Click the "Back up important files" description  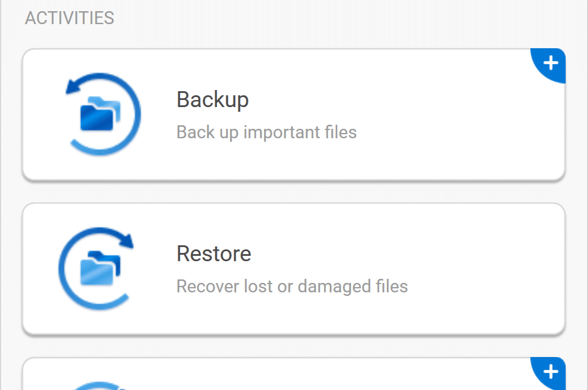pos(266,132)
